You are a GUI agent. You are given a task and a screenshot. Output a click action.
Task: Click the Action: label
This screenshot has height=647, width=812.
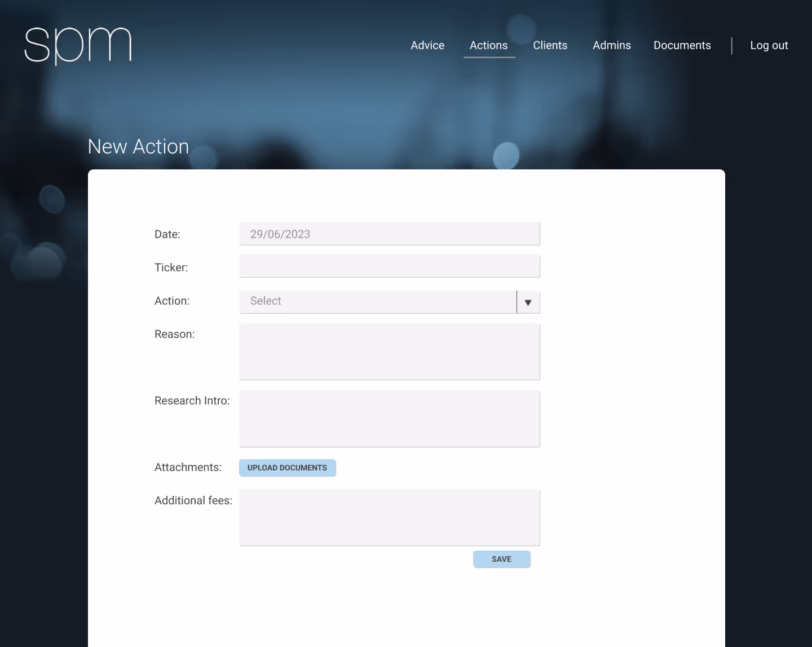click(x=172, y=301)
